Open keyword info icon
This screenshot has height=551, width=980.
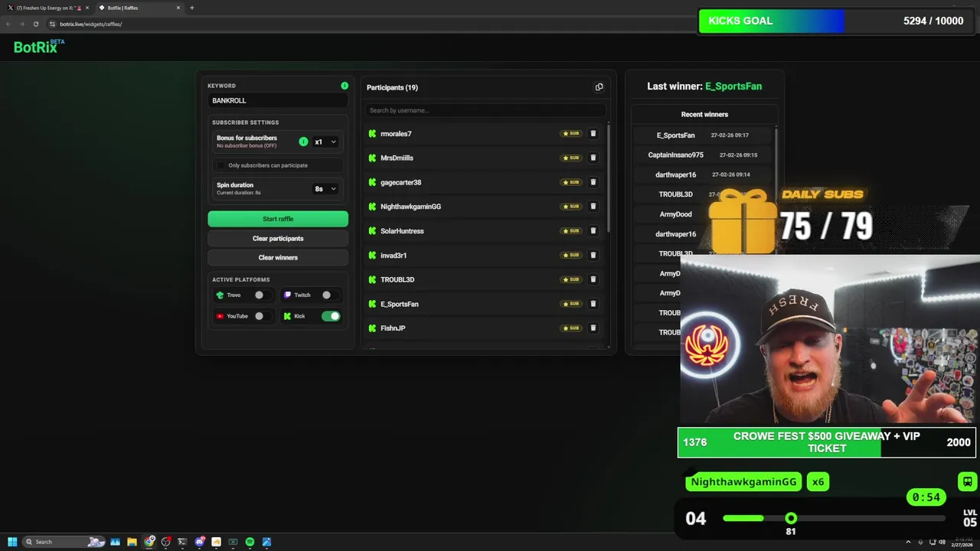345,86
